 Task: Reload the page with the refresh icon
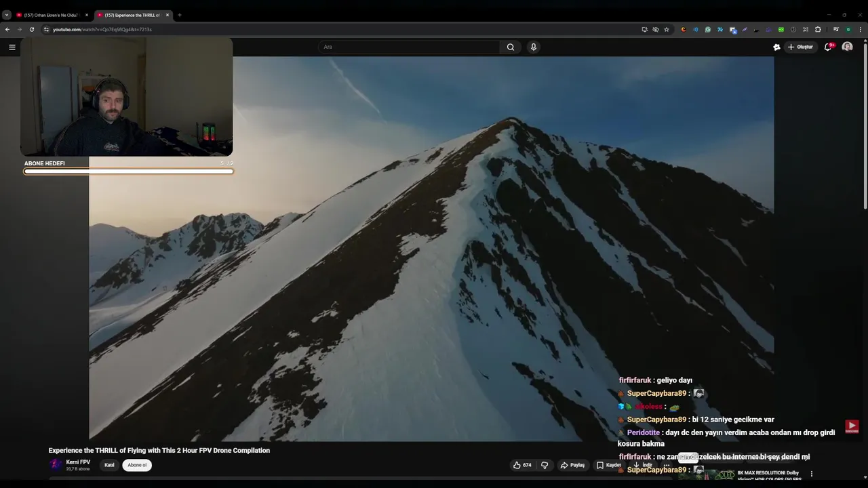[x=31, y=29]
